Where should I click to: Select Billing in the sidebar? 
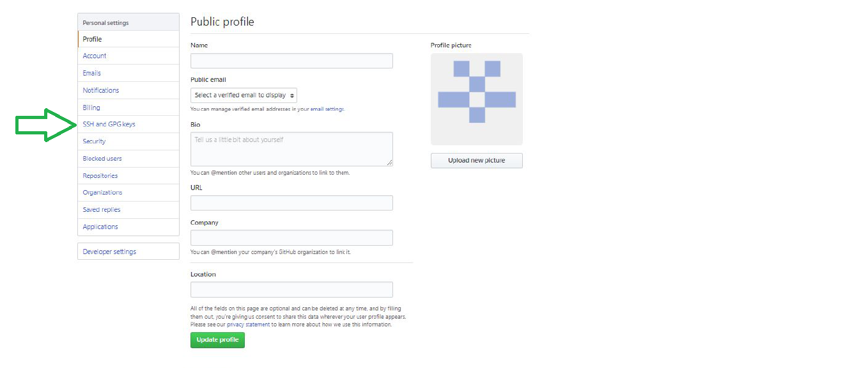[91, 108]
